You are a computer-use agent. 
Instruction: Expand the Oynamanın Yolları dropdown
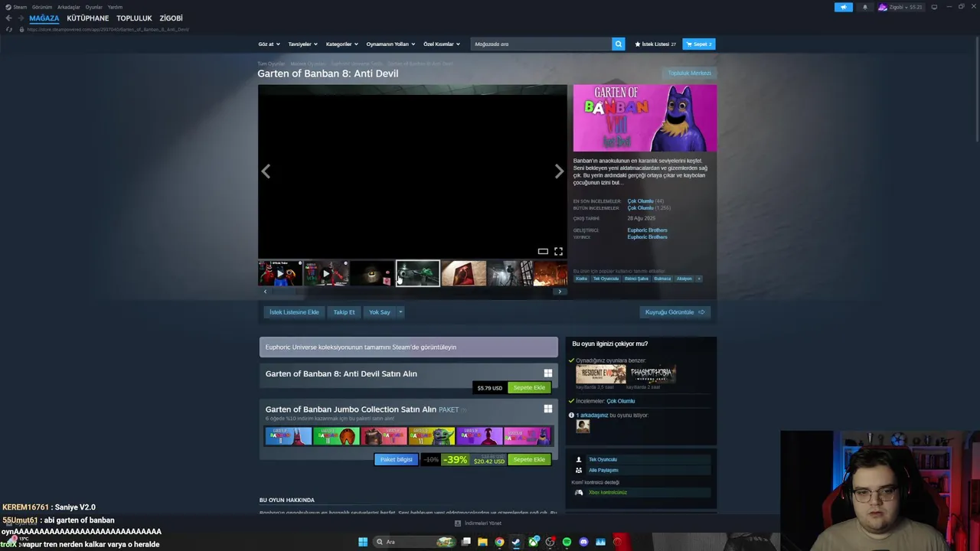coord(390,44)
